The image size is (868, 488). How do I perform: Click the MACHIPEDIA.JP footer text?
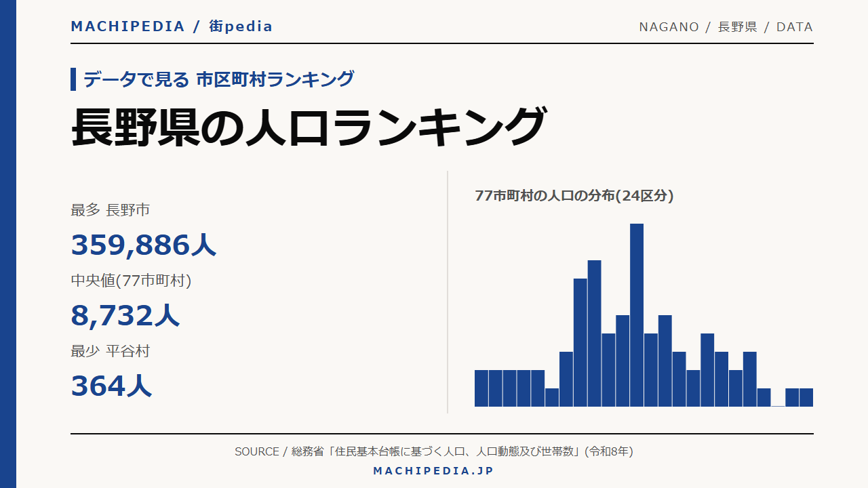(x=434, y=470)
